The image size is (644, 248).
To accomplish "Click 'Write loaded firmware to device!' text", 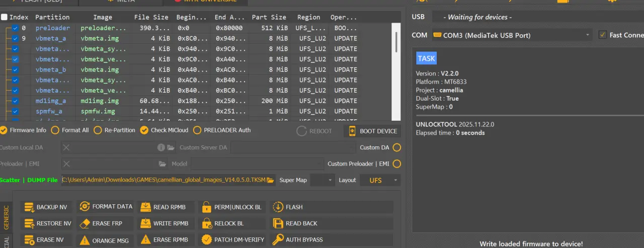I will [531, 244].
